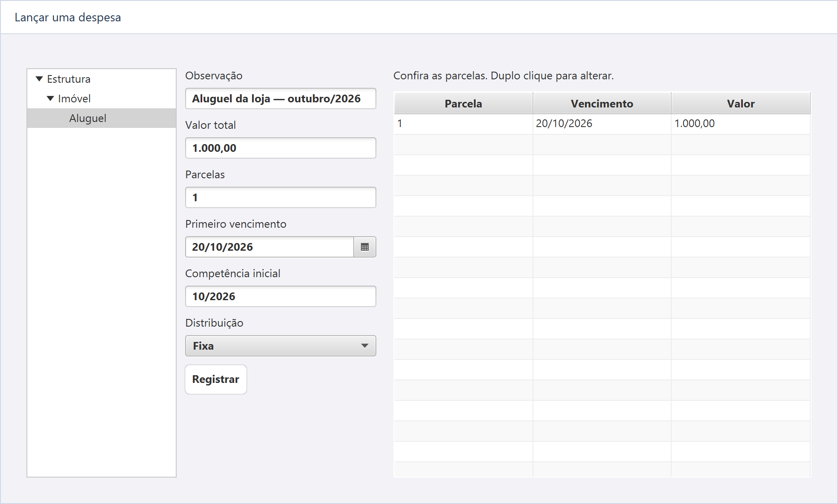Screen dimensions: 838x504
Task: Select the Imóvel tree label
Action: tap(74, 98)
